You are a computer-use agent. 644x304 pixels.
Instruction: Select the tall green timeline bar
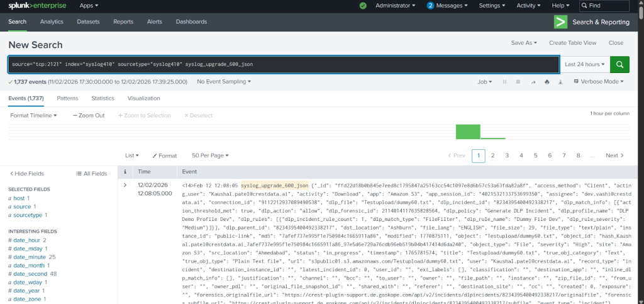click(x=468, y=132)
